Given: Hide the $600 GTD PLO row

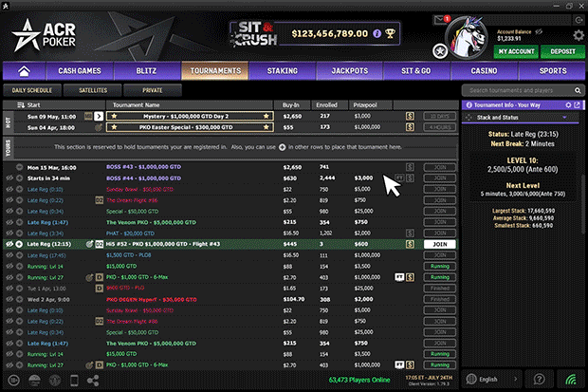Looking at the screenshot, I should pyautogui.click(x=9, y=289).
